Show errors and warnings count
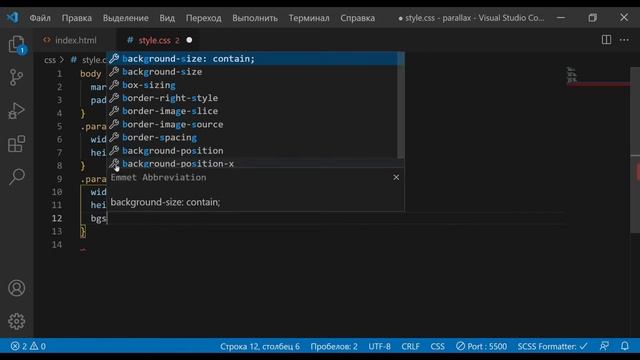This screenshot has width=640, height=360. click(28, 347)
